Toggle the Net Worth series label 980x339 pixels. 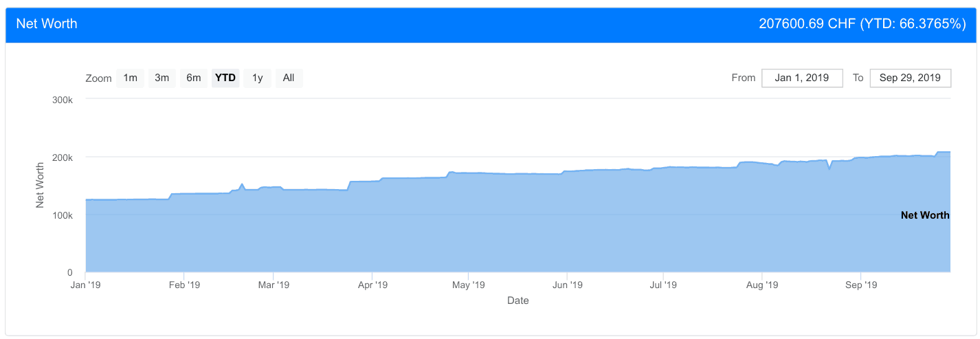tap(925, 215)
